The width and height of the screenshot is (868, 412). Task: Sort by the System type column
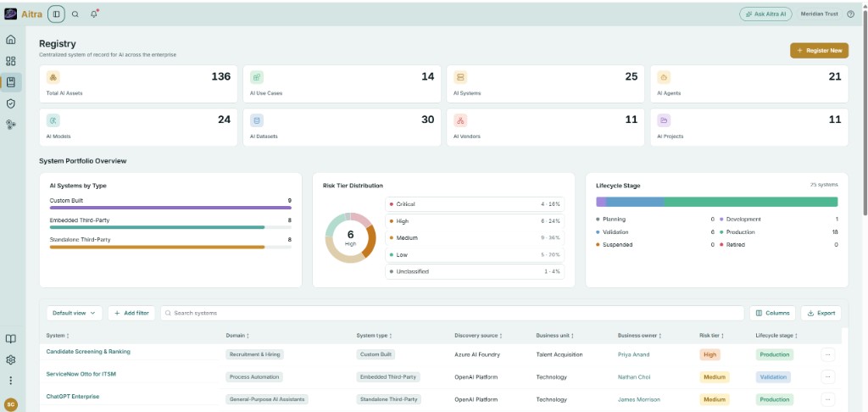point(374,336)
